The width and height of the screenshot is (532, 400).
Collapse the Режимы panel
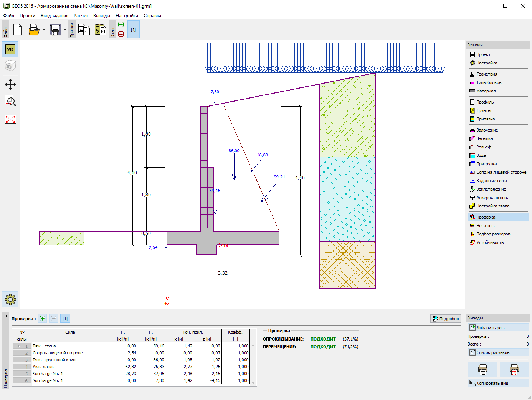pos(526,45)
